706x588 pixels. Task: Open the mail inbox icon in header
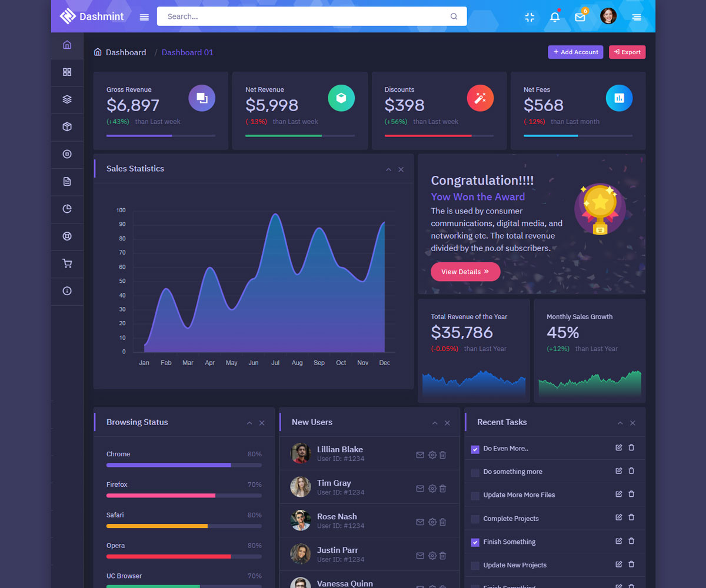(x=580, y=17)
